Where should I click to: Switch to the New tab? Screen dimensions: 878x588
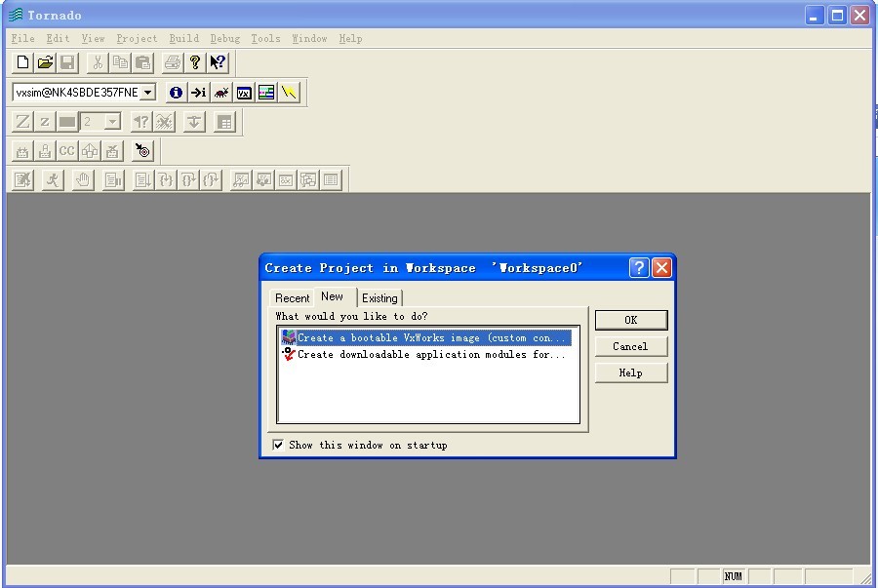(334, 296)
